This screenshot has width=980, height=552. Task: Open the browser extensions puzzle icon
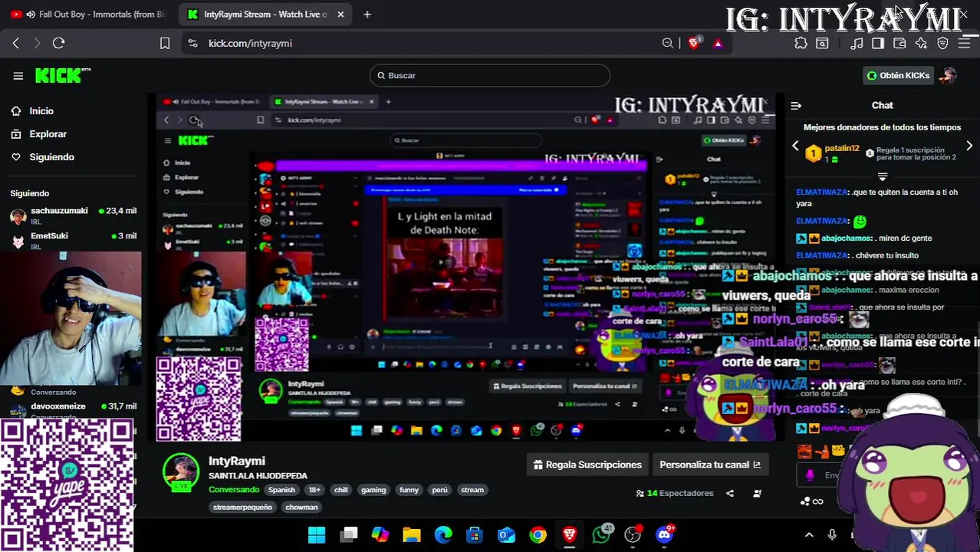pos(801,44)
